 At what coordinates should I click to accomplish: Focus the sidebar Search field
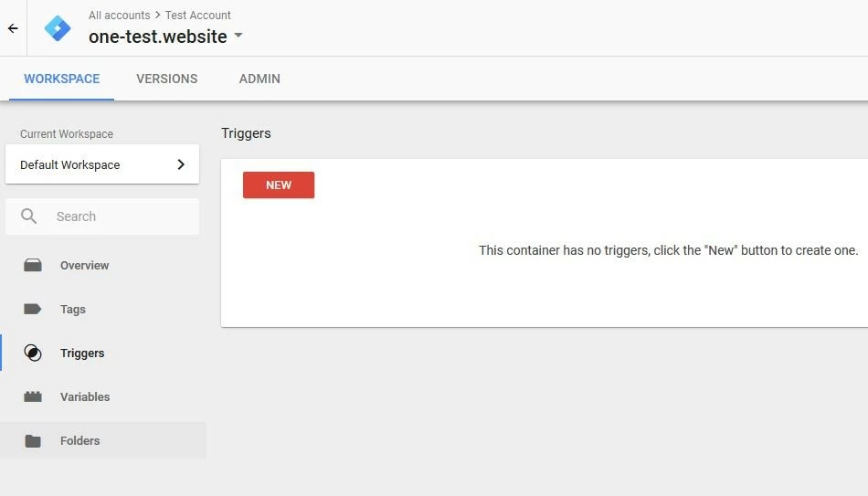(x=119, y=216)
